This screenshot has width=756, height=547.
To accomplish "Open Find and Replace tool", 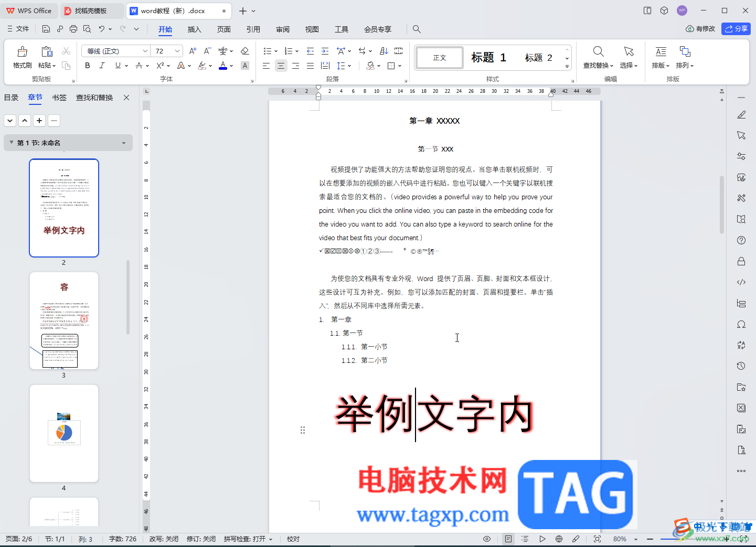I will click(598, 57).
